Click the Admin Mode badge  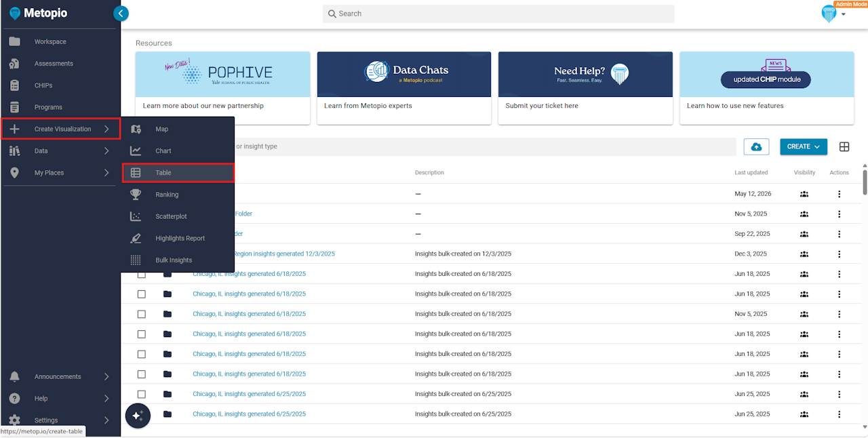click(x=850, y=4)
